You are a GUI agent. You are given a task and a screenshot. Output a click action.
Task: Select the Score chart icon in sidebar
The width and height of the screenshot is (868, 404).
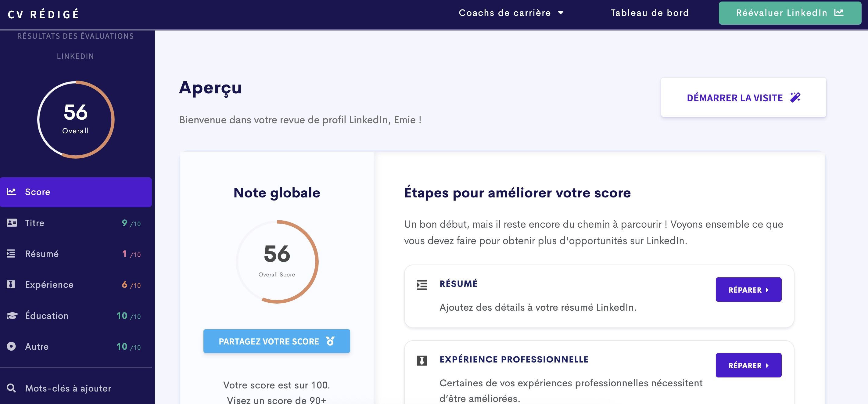click(12, 192)
